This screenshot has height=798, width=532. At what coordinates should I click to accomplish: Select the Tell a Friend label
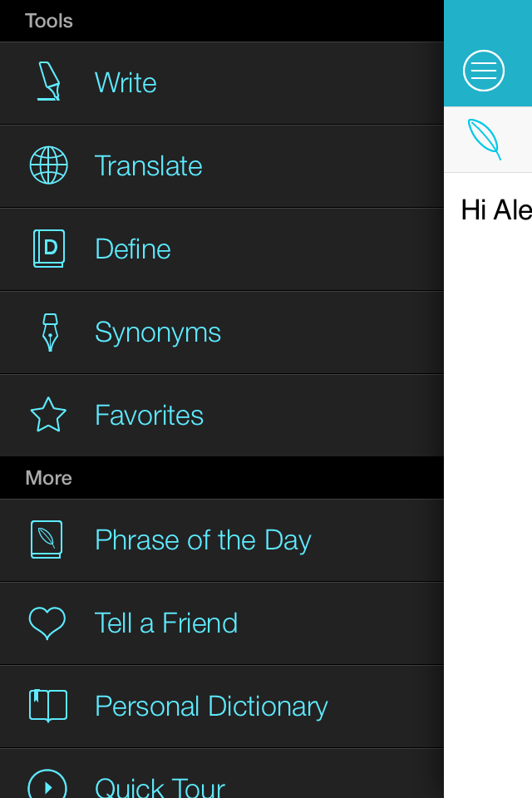click(166, 623)
